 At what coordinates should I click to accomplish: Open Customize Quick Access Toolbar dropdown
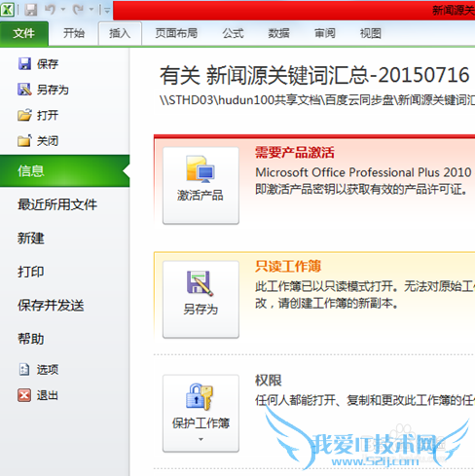[106, 11]
